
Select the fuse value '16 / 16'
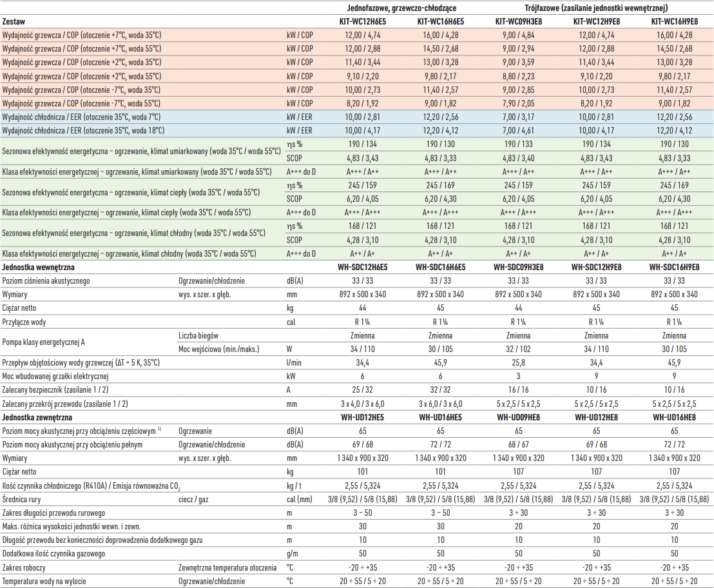coord(518,390)
